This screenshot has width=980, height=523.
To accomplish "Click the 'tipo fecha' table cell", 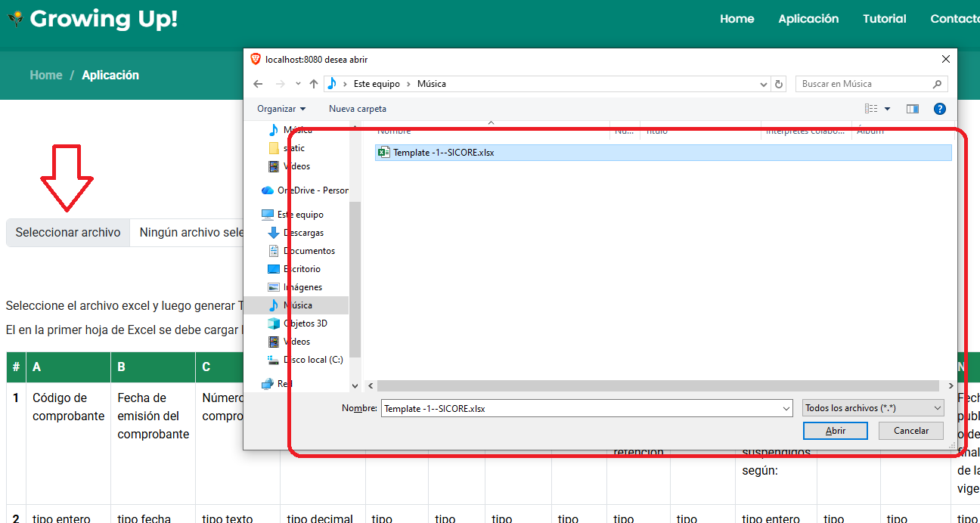I will point(154,514).
